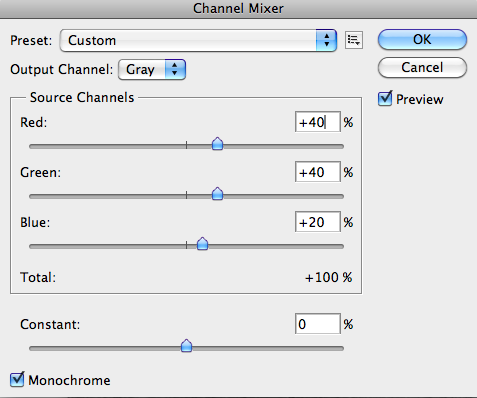Screen dimensions: 477x398
Task: Open the Preset dropdown showing Custom
Action: (198, 40)
